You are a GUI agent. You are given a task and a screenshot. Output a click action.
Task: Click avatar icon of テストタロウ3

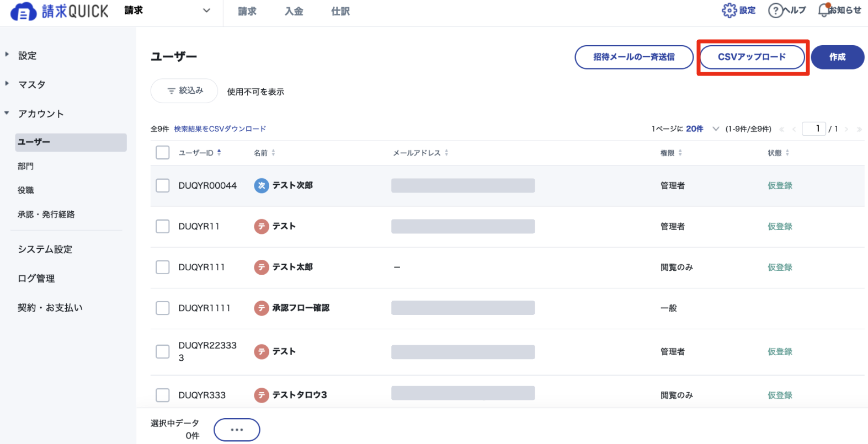click(262, 395)
